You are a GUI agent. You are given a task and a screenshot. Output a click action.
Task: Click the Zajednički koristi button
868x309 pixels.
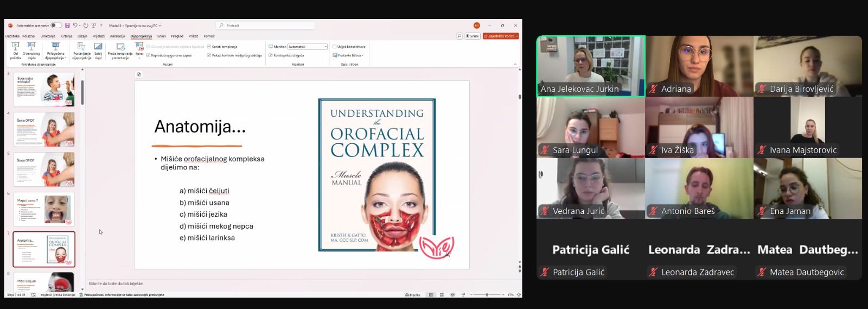(501, 36)
